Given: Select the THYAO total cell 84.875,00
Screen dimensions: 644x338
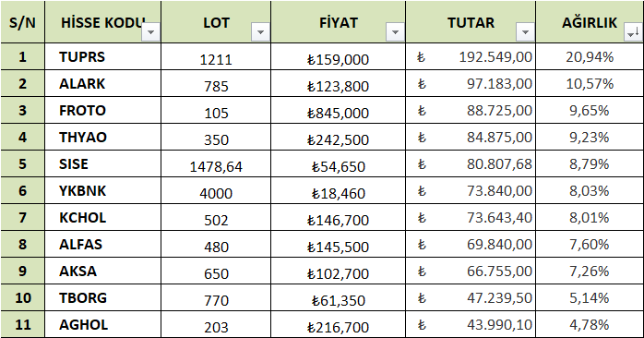Looking at the screenshot, I should (471, 137).
